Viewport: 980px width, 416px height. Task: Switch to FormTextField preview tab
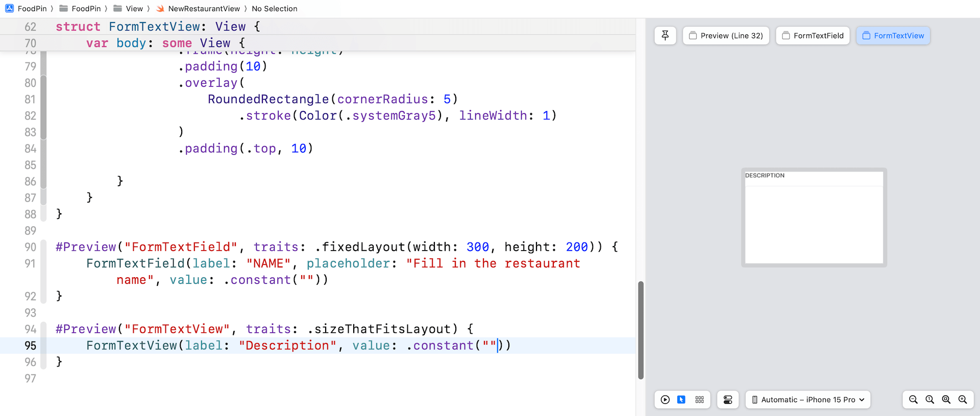[813, 36]
